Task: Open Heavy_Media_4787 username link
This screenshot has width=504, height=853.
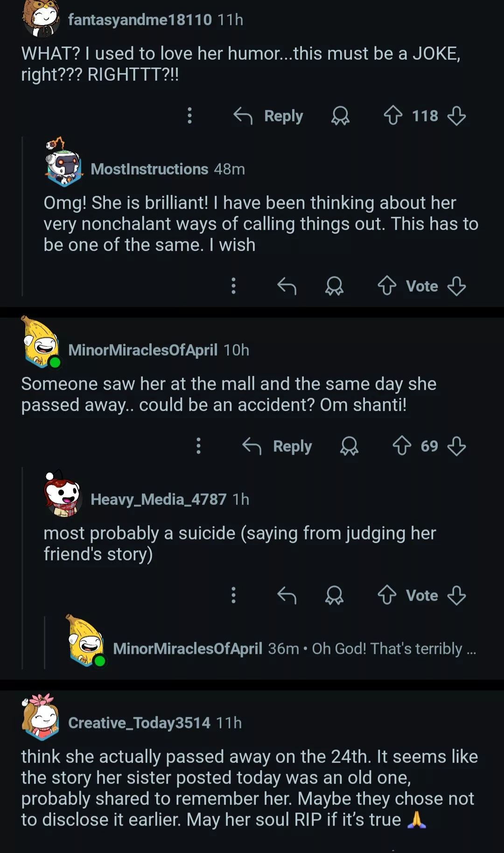Action: [158, 499]
